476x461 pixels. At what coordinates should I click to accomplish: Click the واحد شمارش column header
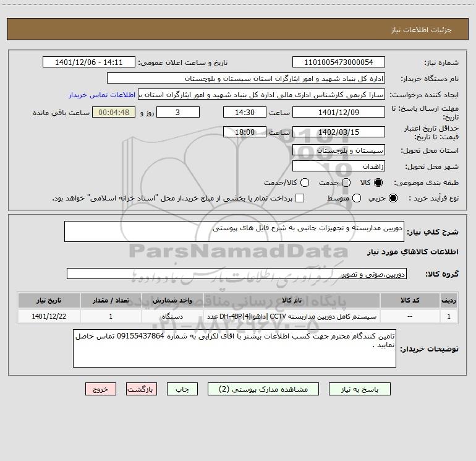pyautogui.click(x=172, y=300)
